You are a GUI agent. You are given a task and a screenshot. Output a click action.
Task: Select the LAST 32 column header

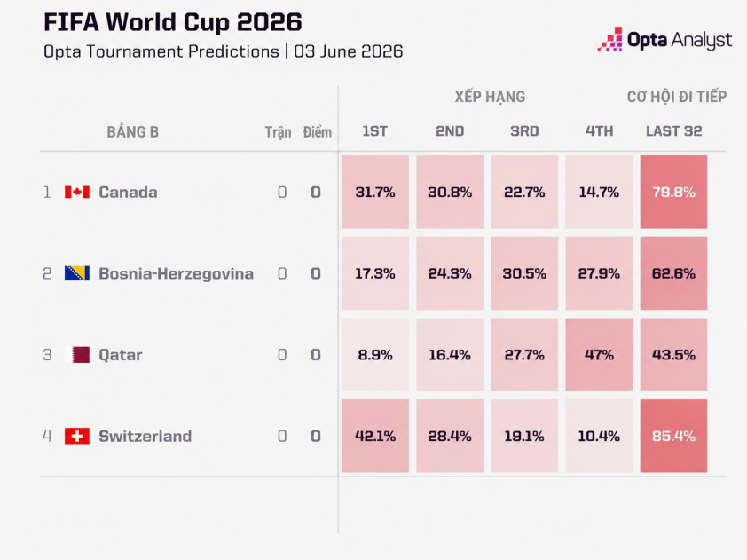tap(673, 131)
